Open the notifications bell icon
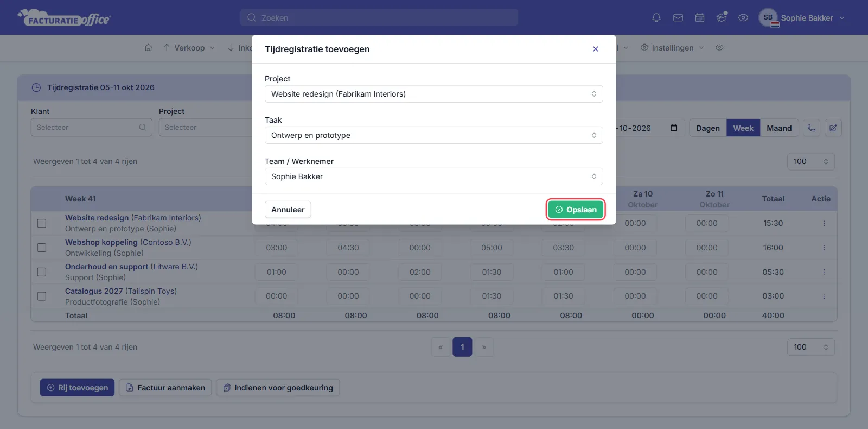This screenshot has height=429, width=868. click(656, 18)
